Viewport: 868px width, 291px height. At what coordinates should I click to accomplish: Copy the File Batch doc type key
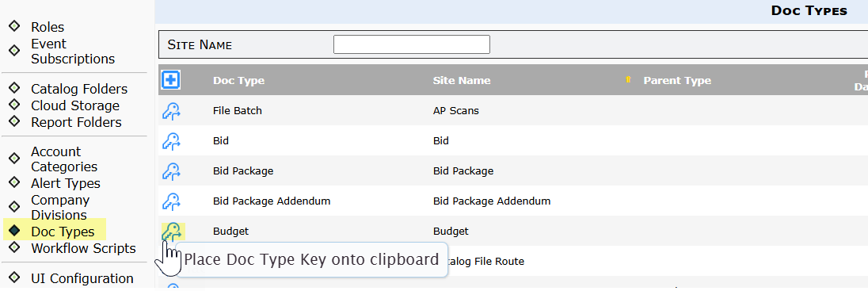(x=172, y=111)
